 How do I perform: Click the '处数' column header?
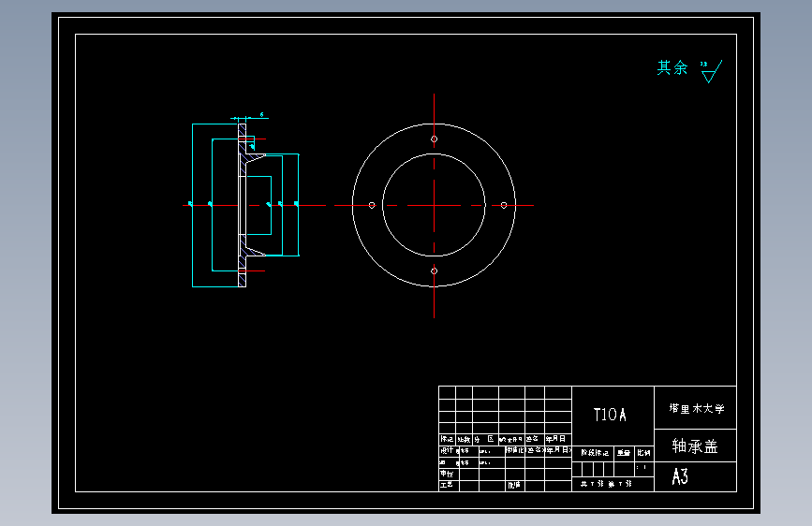click(x=464, y=440)
